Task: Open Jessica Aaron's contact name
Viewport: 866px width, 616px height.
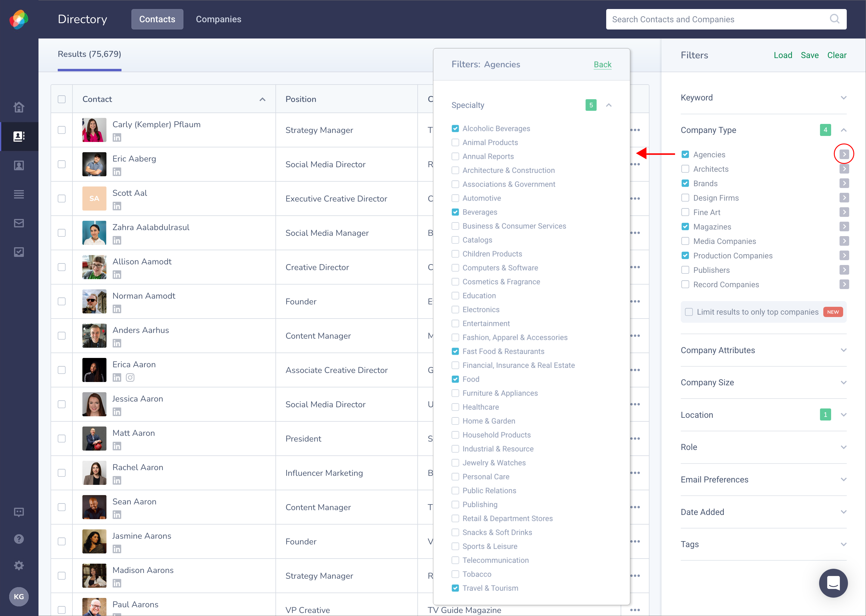Action: (138, 399)
